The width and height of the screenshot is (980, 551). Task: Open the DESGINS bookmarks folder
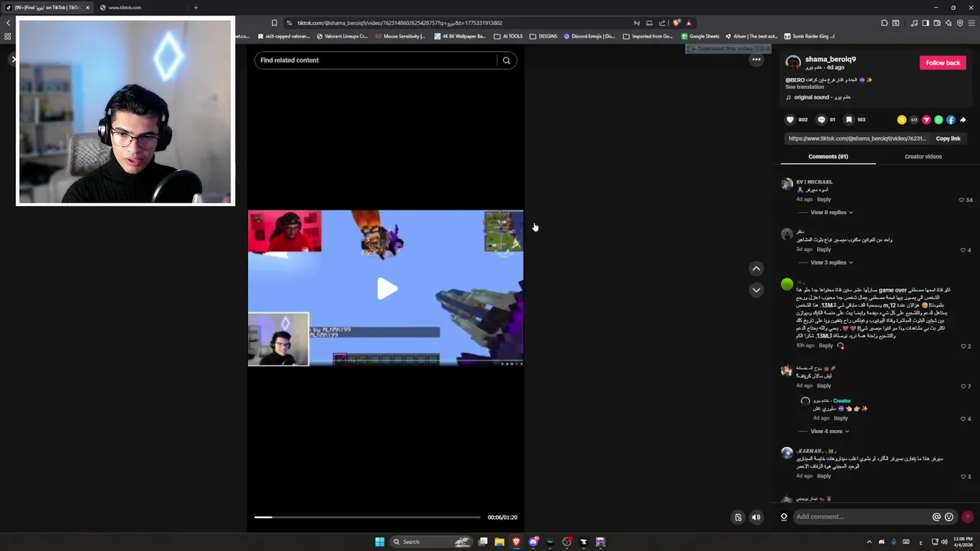pos(544,36)
